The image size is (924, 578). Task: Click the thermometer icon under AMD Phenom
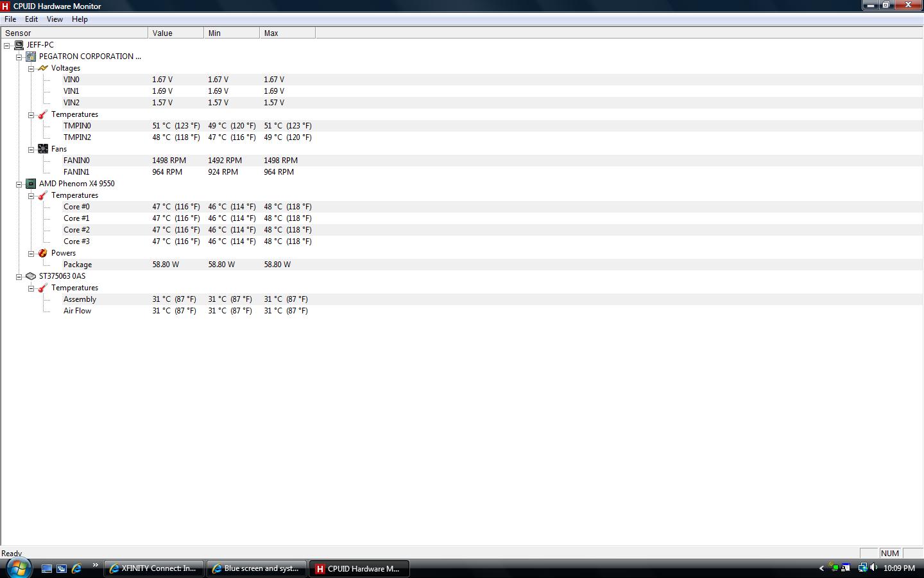43,195
